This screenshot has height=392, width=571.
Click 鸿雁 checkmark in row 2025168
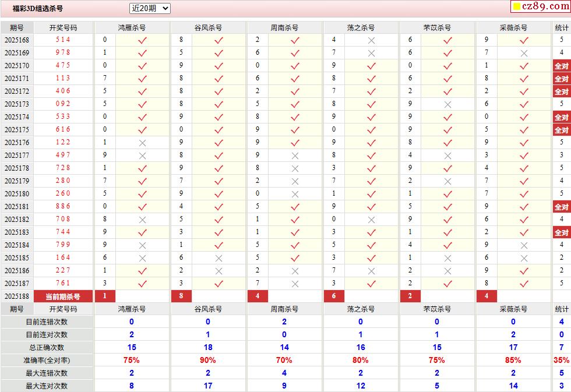(x=142, y=40)
